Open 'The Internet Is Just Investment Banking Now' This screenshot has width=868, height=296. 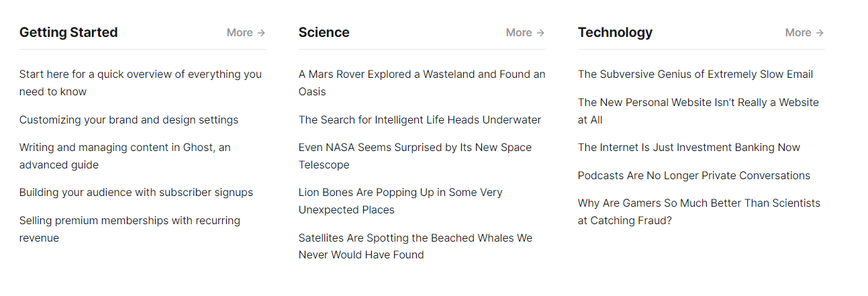pyautogui.click(x=689, y=148)
